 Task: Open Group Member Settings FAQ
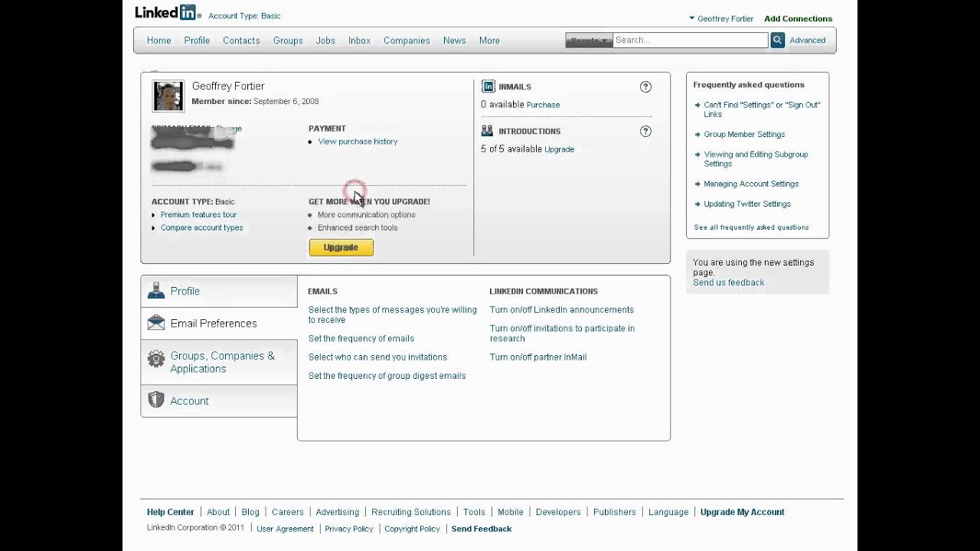pyautogui.click(x=744, y=135)
